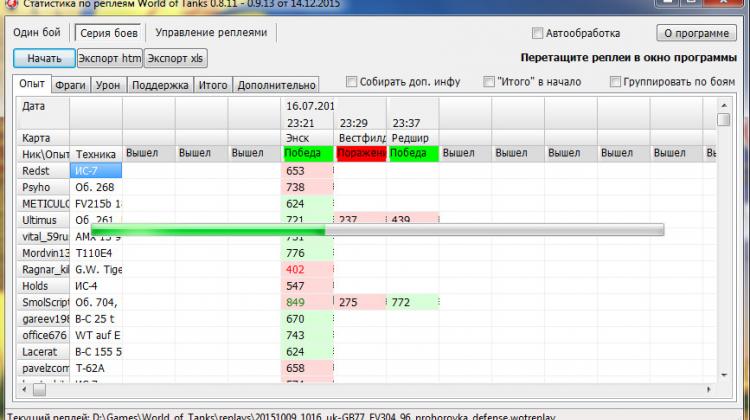Select the 670 experience cell
750x420 pixels.
pos(307,319)
